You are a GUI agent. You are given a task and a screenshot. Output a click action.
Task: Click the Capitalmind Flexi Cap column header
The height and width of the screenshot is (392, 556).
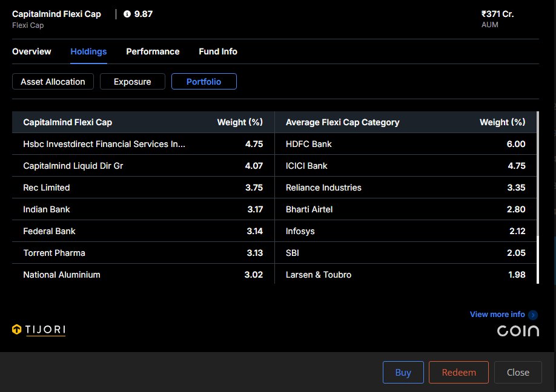pos(67,122)
